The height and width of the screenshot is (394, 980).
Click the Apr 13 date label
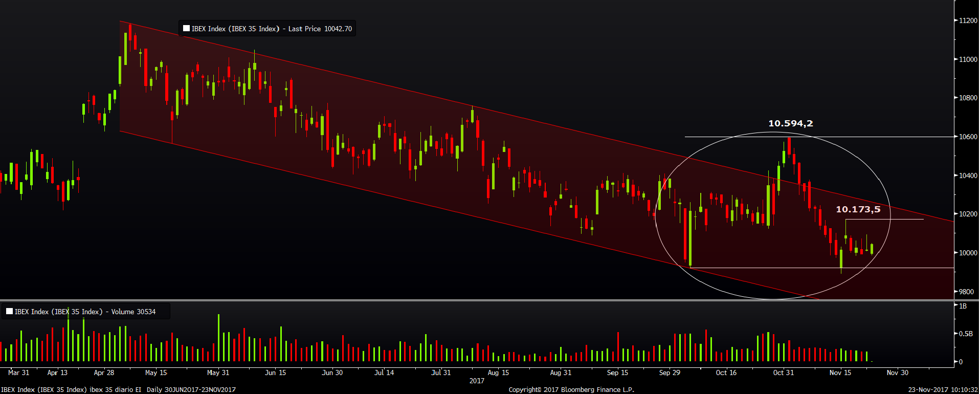57,373
